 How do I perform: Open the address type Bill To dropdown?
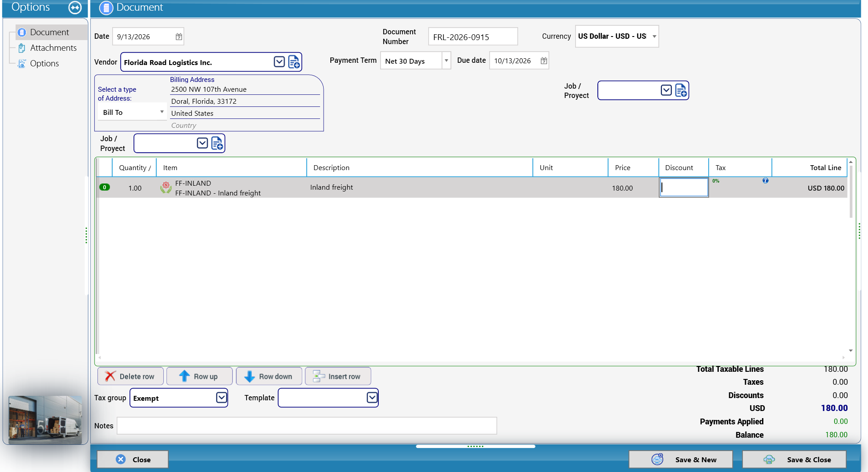point(132,112)
